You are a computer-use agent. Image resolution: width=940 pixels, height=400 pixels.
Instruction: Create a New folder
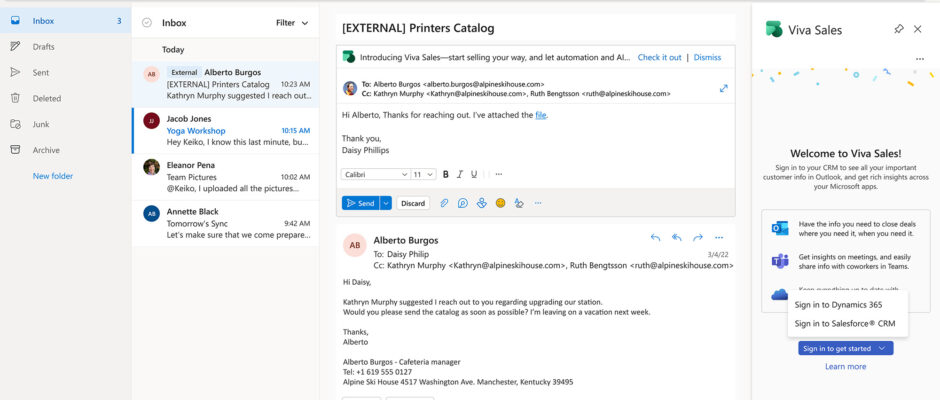[53, 176]
